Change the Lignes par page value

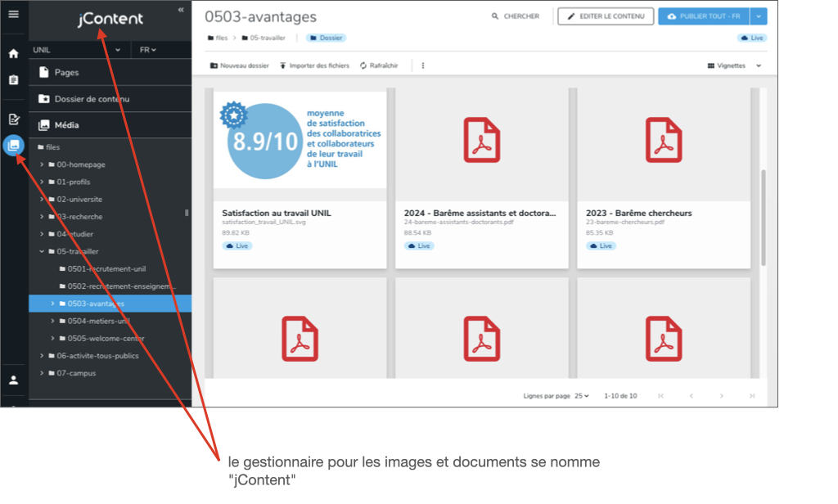tap(582, 396)
